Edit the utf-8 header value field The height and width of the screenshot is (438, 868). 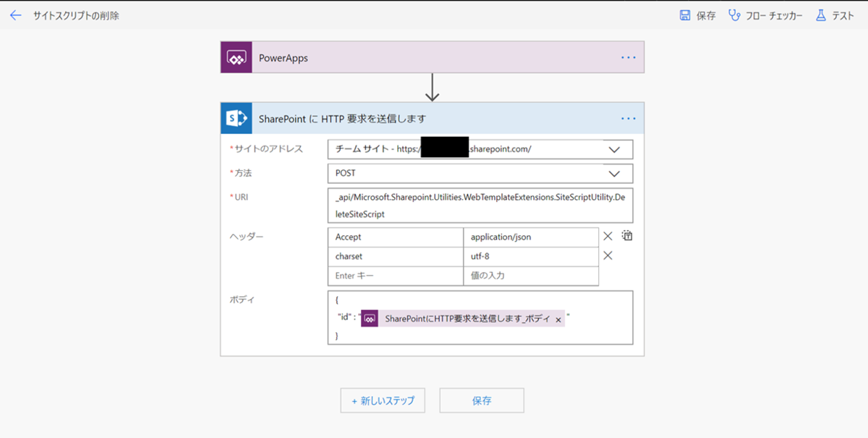click(x=531, y=256)
